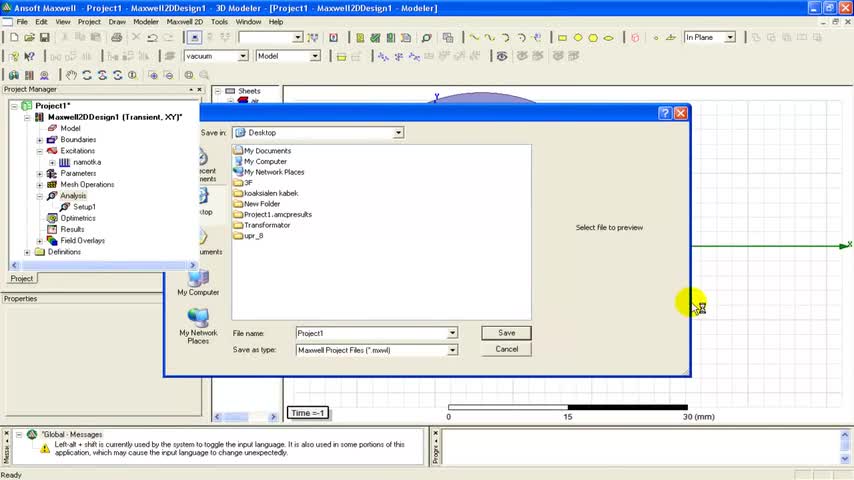Click the File name input field
The image size is (854, 480).
[x=372, y=333]
